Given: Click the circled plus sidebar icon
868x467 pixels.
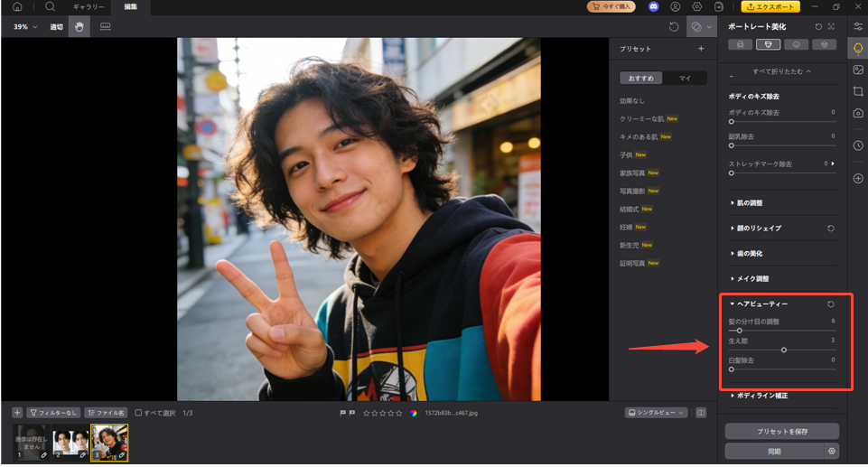Looking at the screenshot, I should pos(858,178).
